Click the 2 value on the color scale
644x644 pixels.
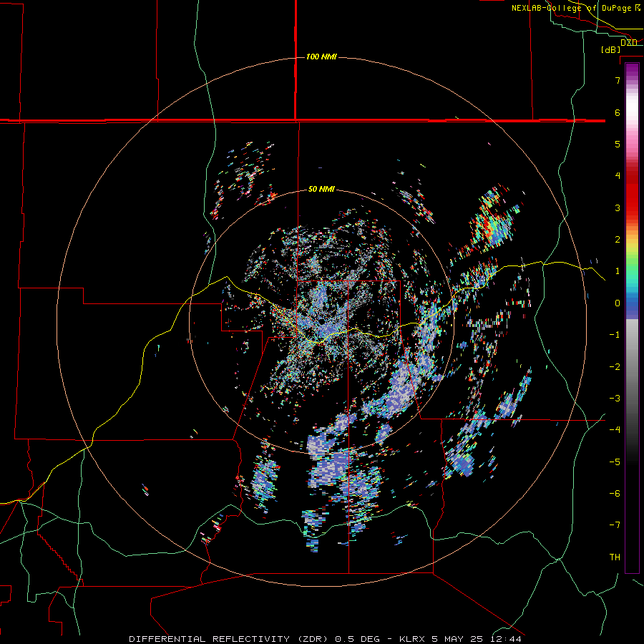(618, 240)
